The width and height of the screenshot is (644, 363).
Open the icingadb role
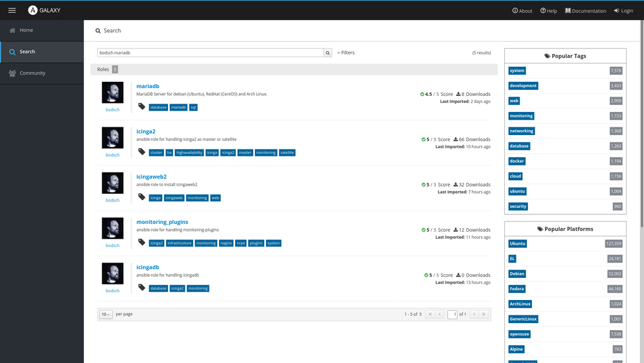pos(147,267)
